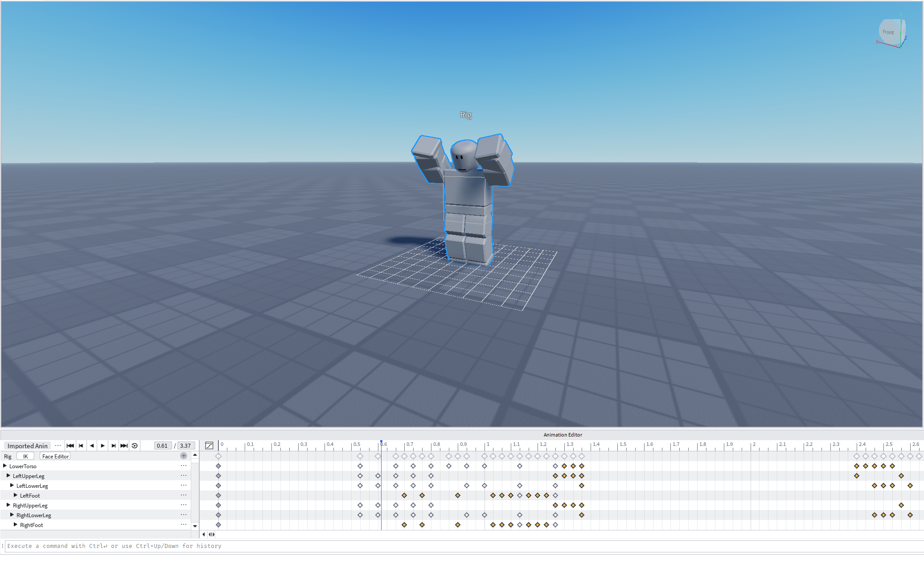Expand the RightUpperLeg track
This screenshot has height=568, width=924.
click(x=8, y=505)
